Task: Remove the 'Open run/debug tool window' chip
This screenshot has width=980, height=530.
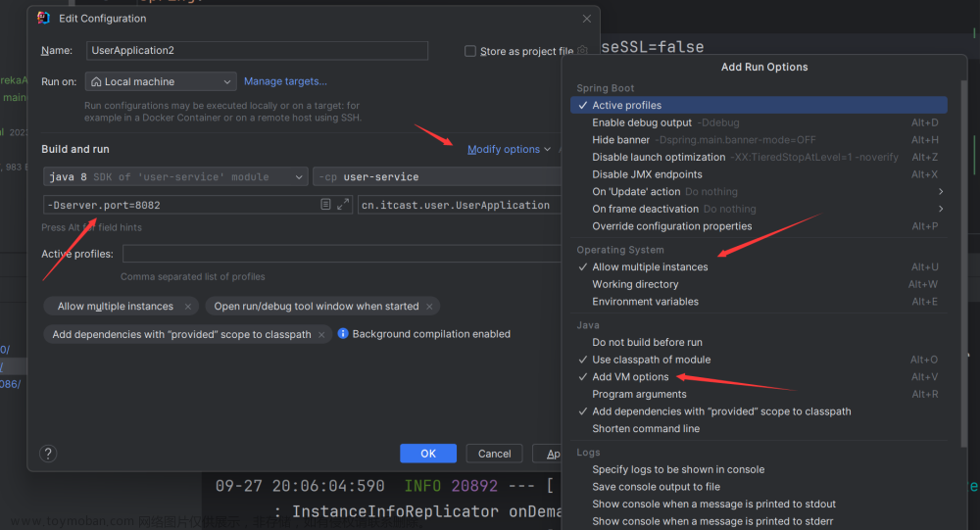Action: coord(429,307)
